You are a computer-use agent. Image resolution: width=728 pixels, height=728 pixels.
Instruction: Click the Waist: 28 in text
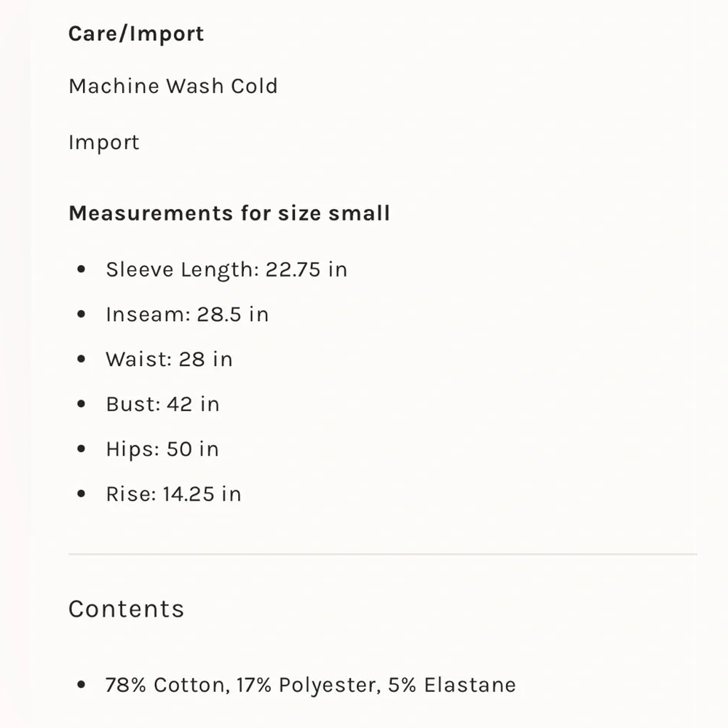[x=169, y=359]
